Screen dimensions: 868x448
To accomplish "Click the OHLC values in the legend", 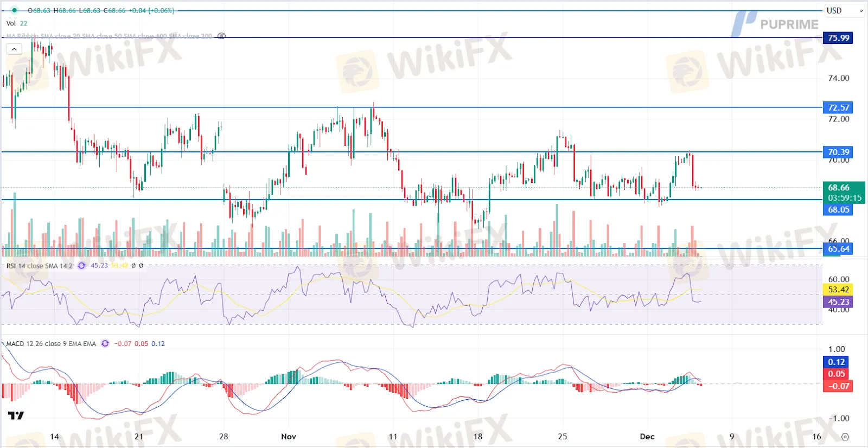I will 101,10.
